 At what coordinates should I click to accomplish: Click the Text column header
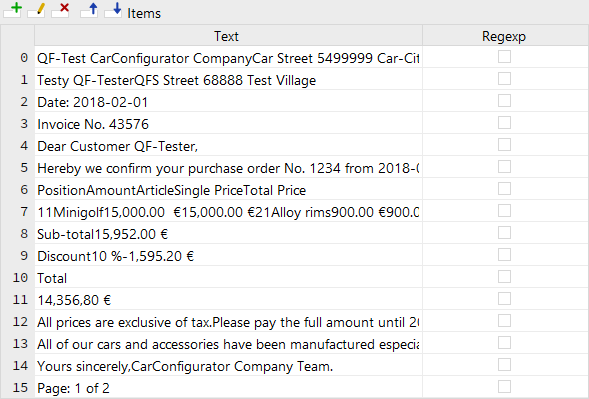pyautogui.click(x=228, y=36)
